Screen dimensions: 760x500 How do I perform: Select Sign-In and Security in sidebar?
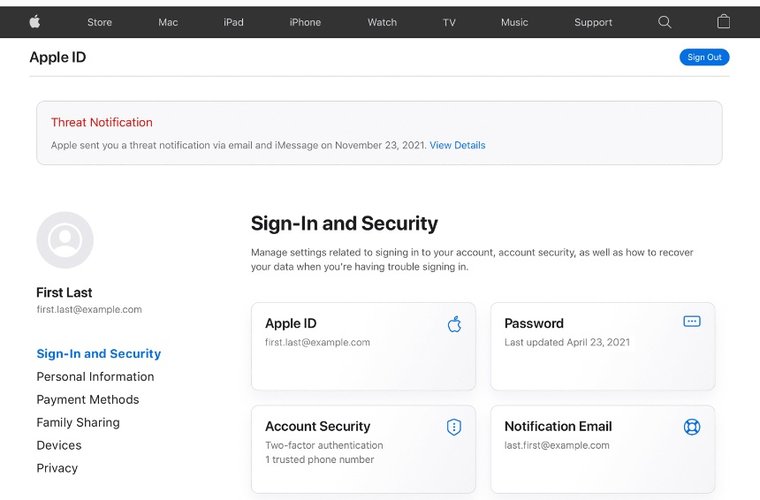(98, 354)
